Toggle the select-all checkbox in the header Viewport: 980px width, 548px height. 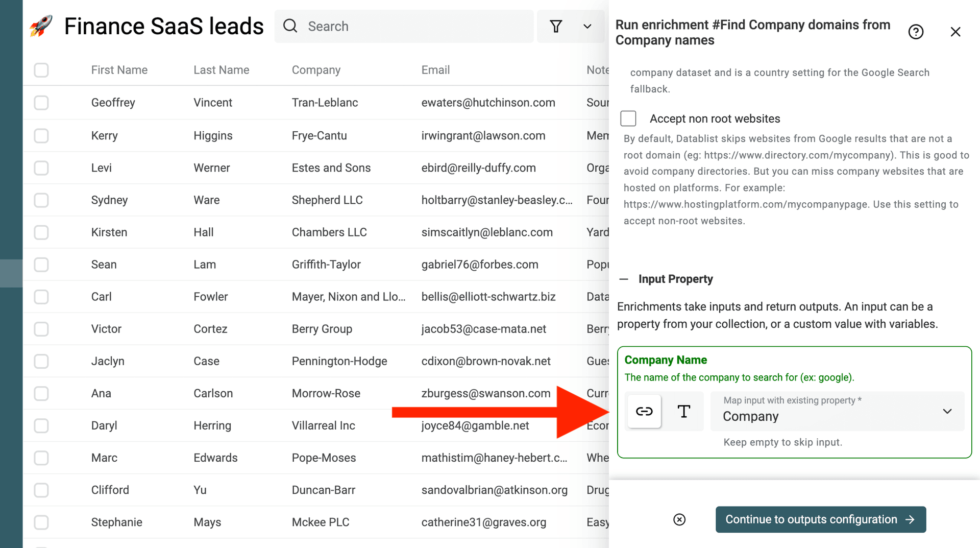[41, 70]
